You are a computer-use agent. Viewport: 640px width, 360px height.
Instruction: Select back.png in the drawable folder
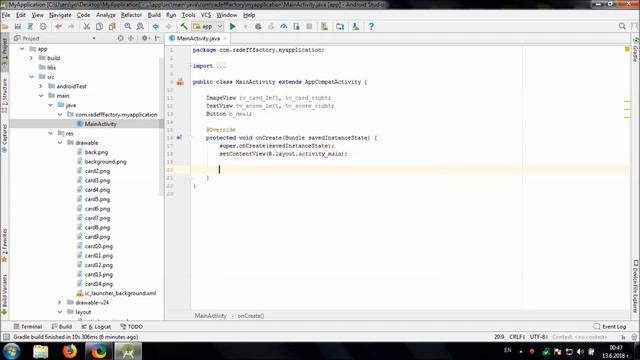coord(96,152)
